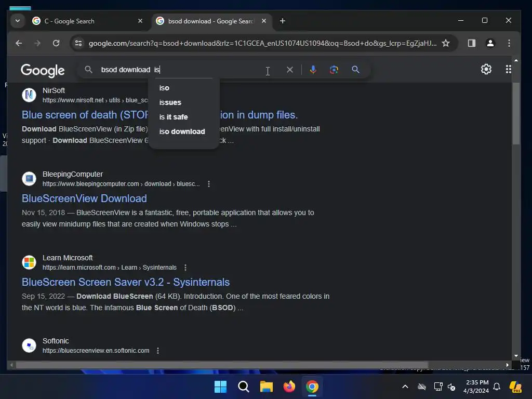Open more options for Learn Microsoft result
The width and height of the screenshot is (532, 399).
pyautogui.click(x=185, y=268)
